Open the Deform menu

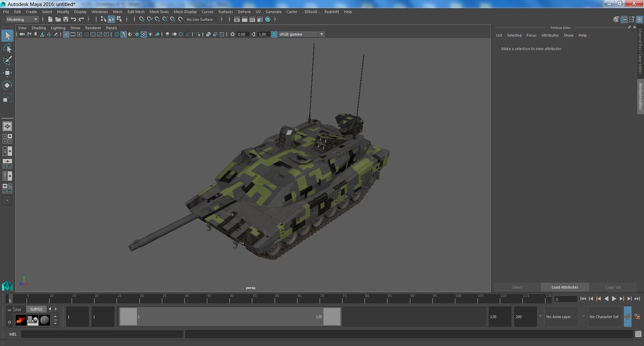[244, 12]
